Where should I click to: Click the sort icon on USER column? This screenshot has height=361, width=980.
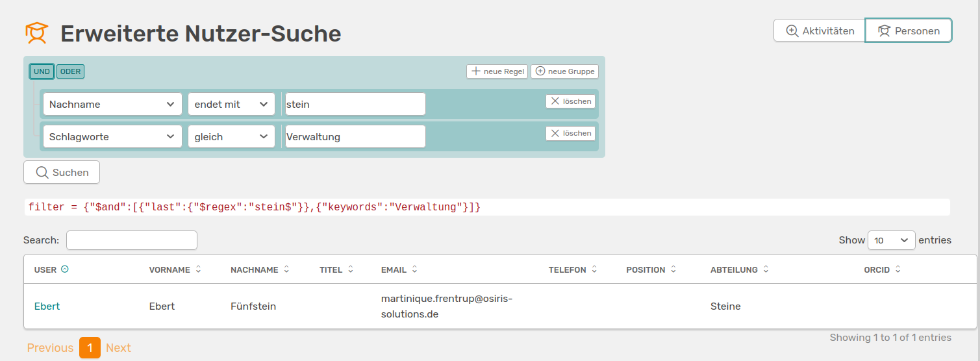click(65, 269)
